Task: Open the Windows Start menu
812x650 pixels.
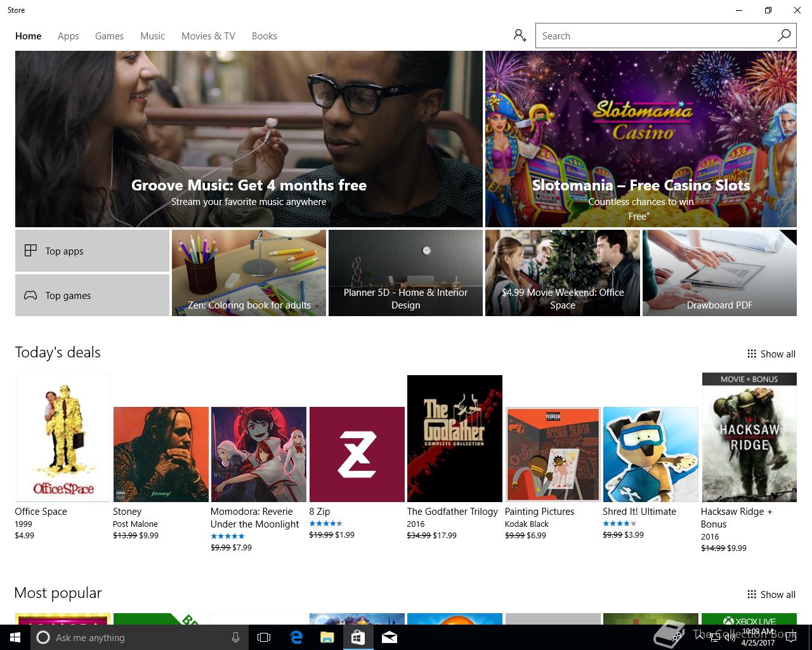Action: 15,637
